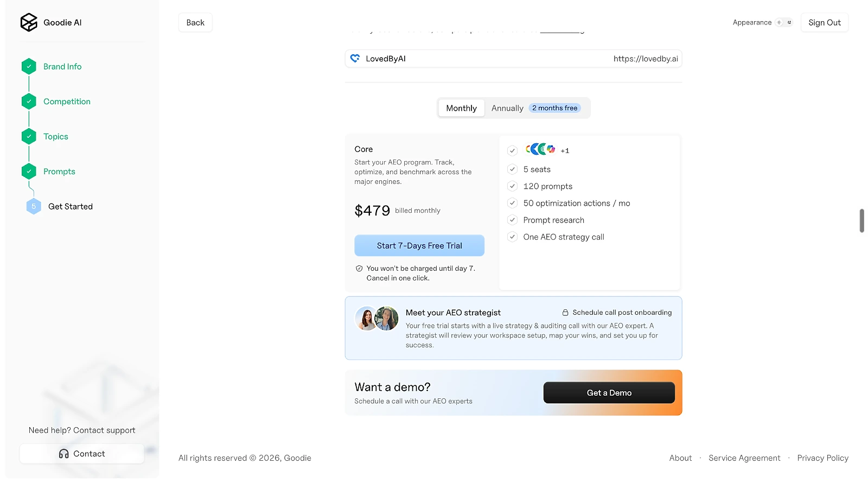Click the check icon beside Prompt research
Screen dimensions: 868x483
pyautogui.click(x=512, y=220)
